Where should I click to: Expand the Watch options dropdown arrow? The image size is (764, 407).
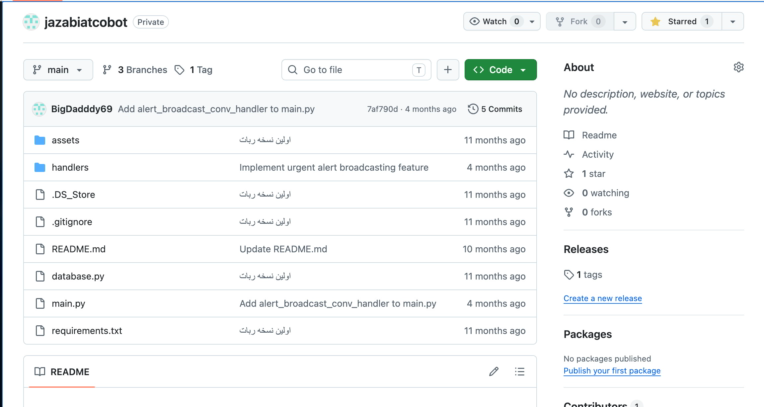pos(532,21)
